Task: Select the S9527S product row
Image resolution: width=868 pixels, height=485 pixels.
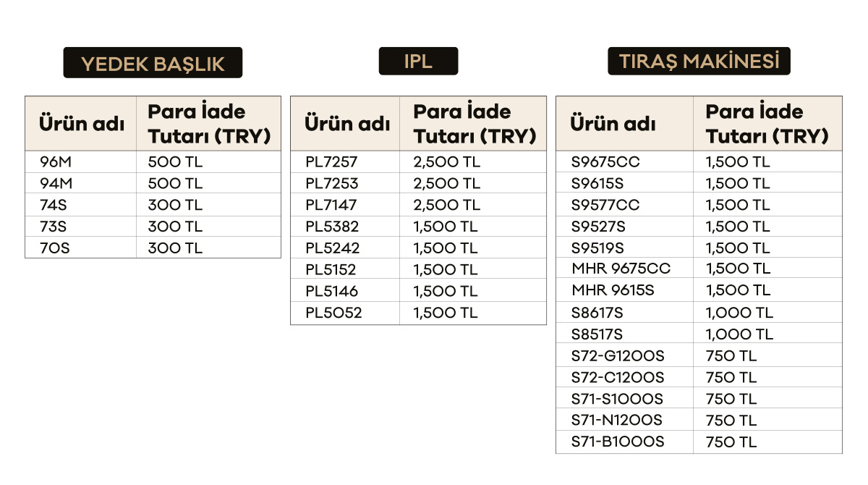Action: [598, 227]
